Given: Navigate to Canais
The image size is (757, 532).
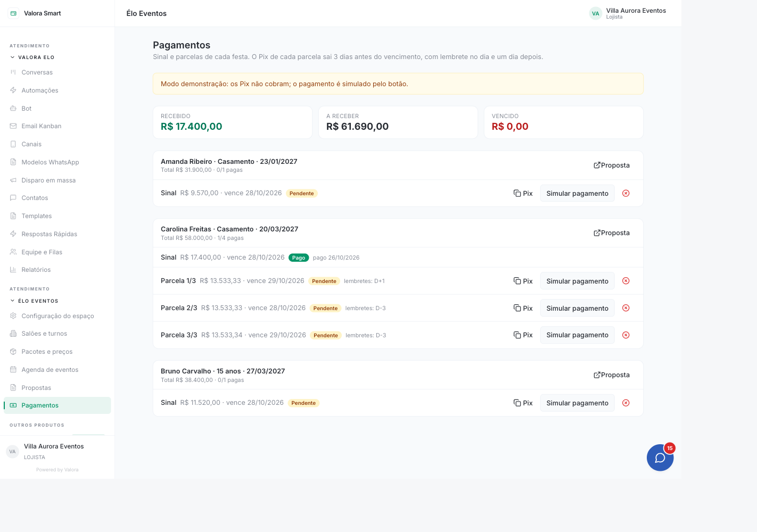Looking at the screenshot, I should click(x=57, y=144).
